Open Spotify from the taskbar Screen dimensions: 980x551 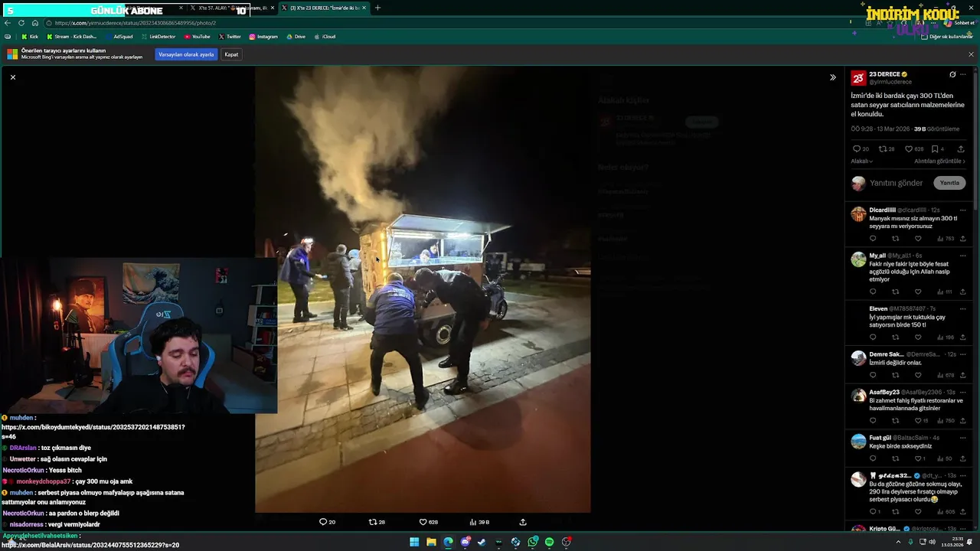coord(549,542)
